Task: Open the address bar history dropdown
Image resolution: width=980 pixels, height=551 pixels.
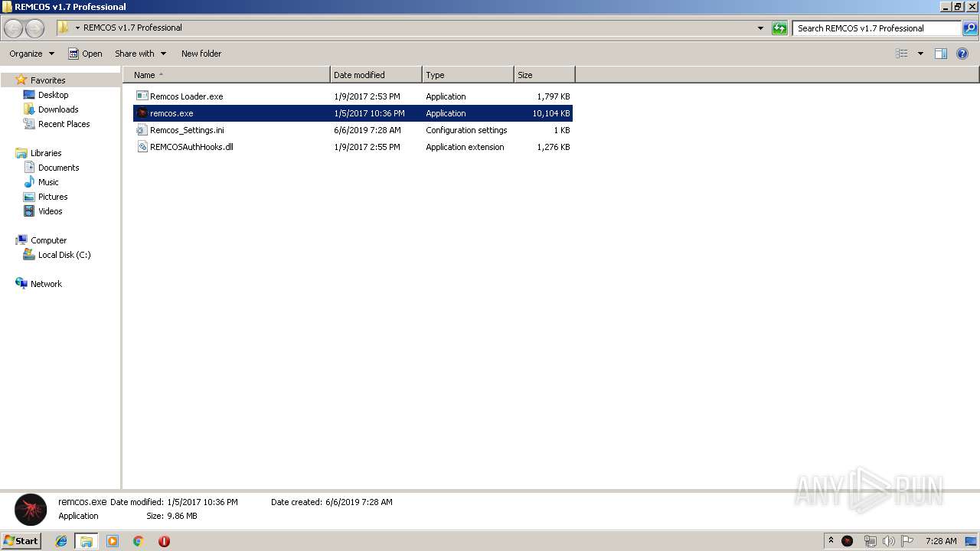Action: click(x=760, y=28)
